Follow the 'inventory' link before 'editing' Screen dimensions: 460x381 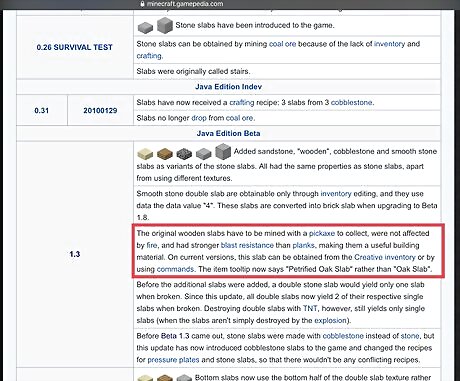336,194
